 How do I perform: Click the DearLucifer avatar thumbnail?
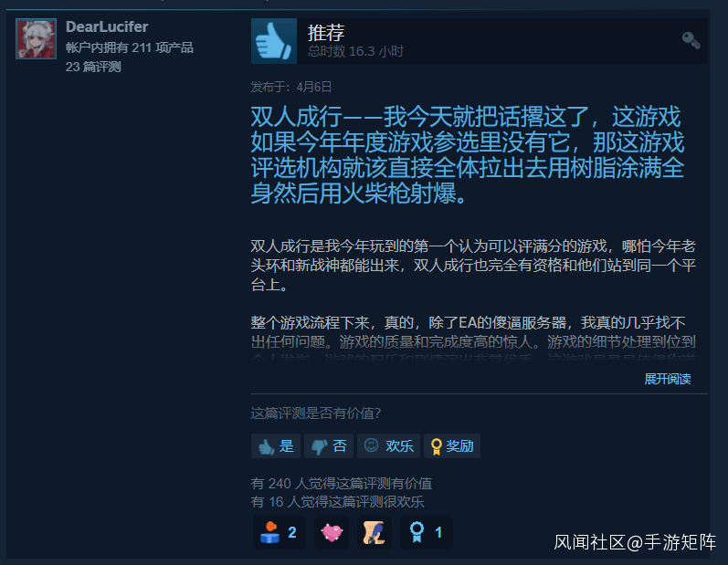[36, 38]
